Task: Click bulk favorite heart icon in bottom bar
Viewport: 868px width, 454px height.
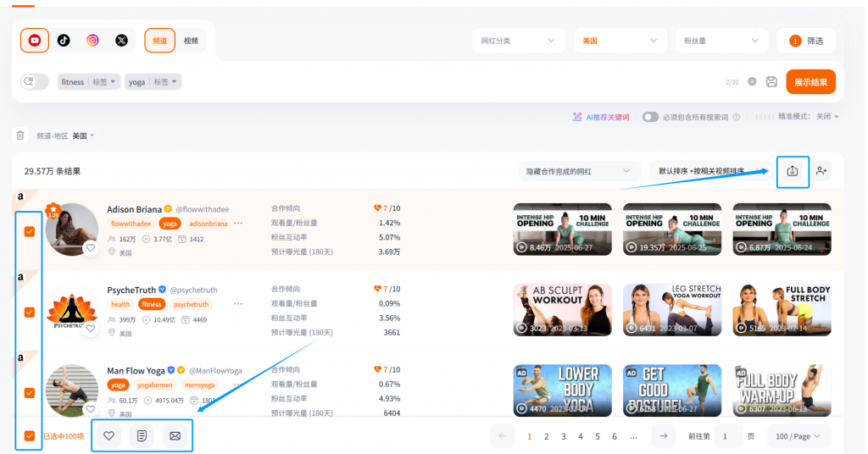Action: [x=109, y=435]
